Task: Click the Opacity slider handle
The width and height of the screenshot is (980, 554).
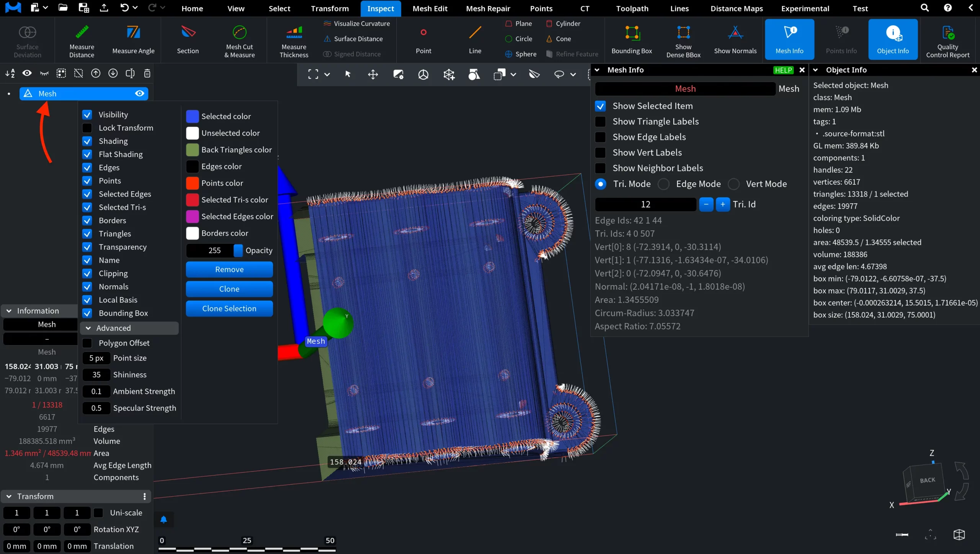Action: [238, 251]
